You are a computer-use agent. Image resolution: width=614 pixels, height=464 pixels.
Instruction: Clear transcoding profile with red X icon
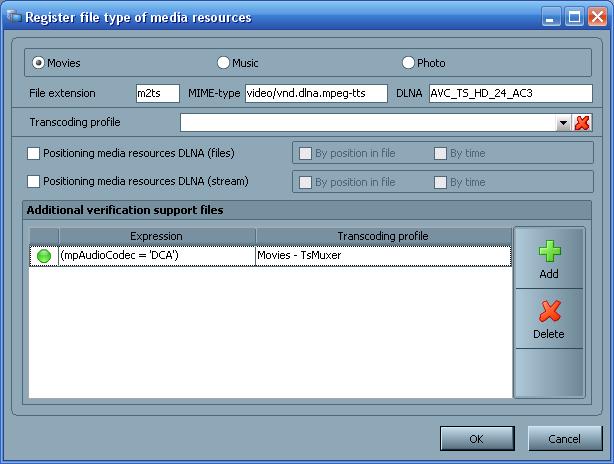pyautogui.click(x=582, y=123)
